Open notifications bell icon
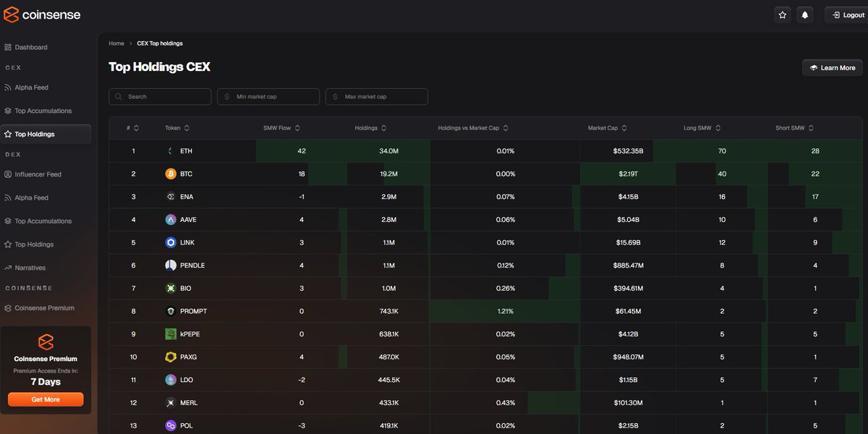The image size is (868, 434). [x=804, y=14]
